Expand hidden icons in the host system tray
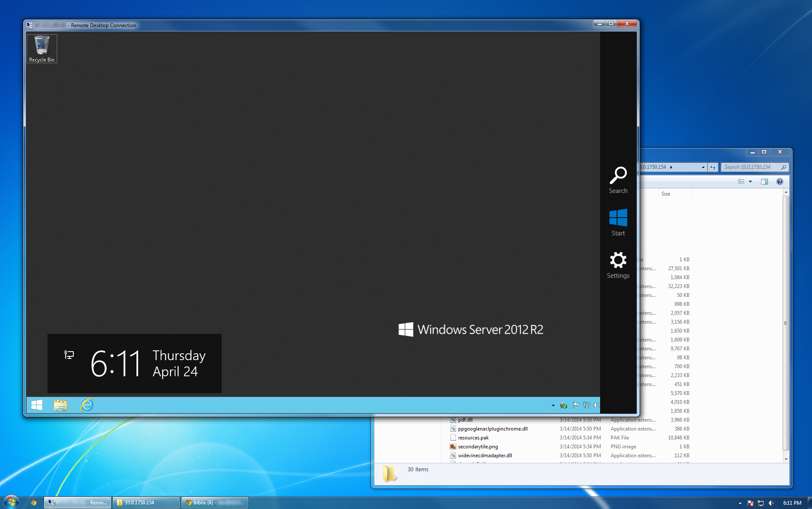812x509 pixels. tap(741, 503)
